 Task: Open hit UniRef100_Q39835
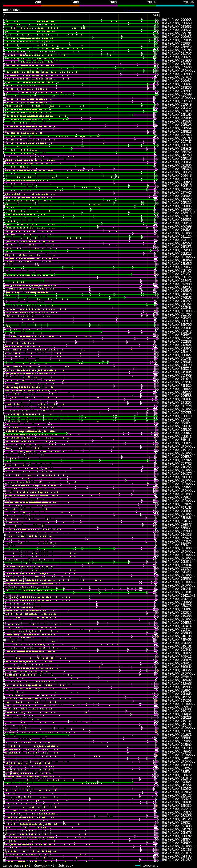[x=177, y=40]
